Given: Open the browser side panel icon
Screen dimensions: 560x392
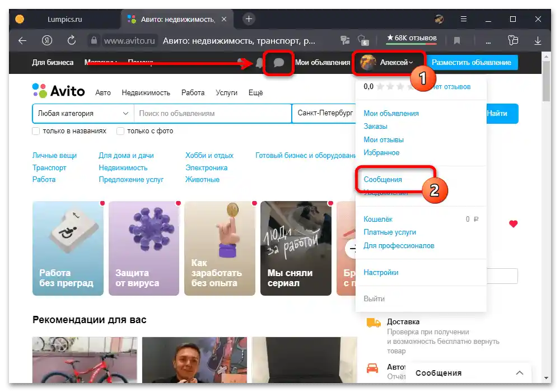Looking at the screenshot, I should tap(513, 40).
